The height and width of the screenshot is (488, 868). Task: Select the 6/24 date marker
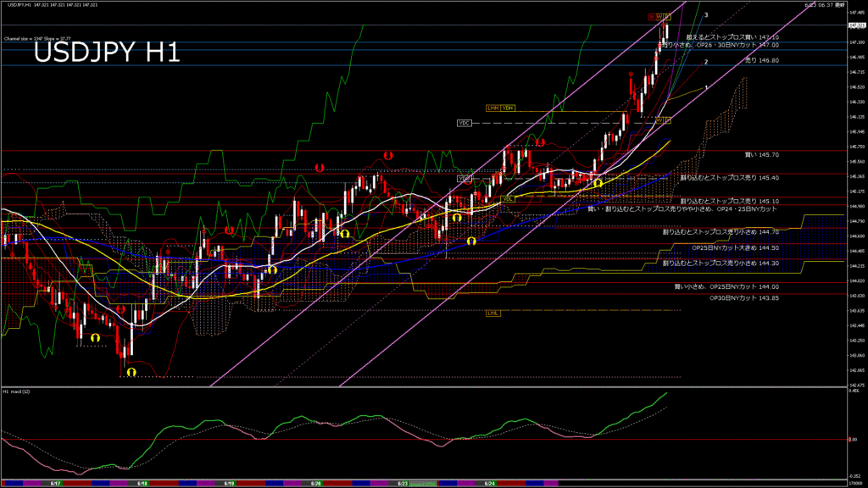(x=489, y=483)
